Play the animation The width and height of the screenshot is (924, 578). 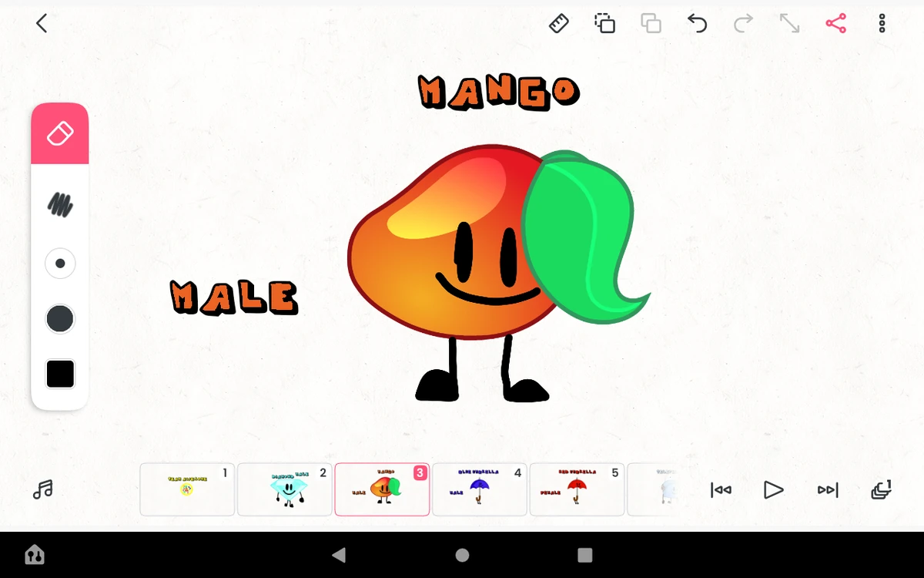tap(774, 489)
